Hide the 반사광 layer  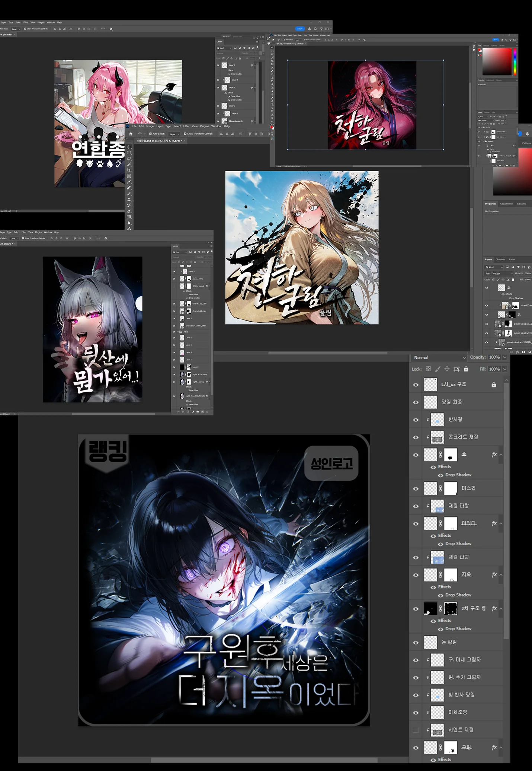pos(416,420)
